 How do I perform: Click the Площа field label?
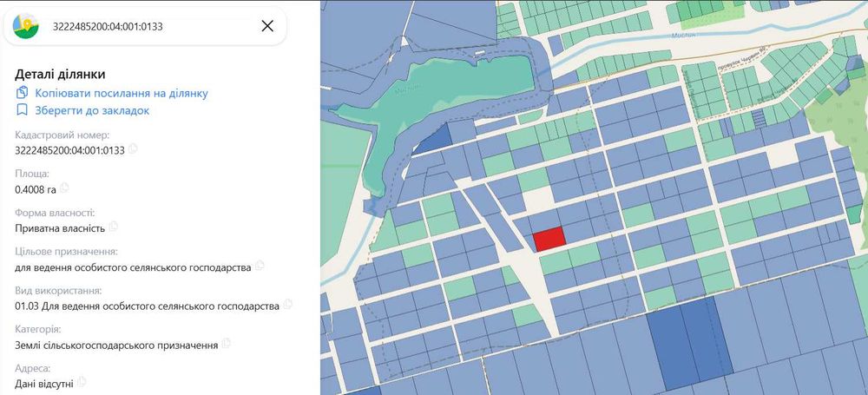[x=32, y=174]
